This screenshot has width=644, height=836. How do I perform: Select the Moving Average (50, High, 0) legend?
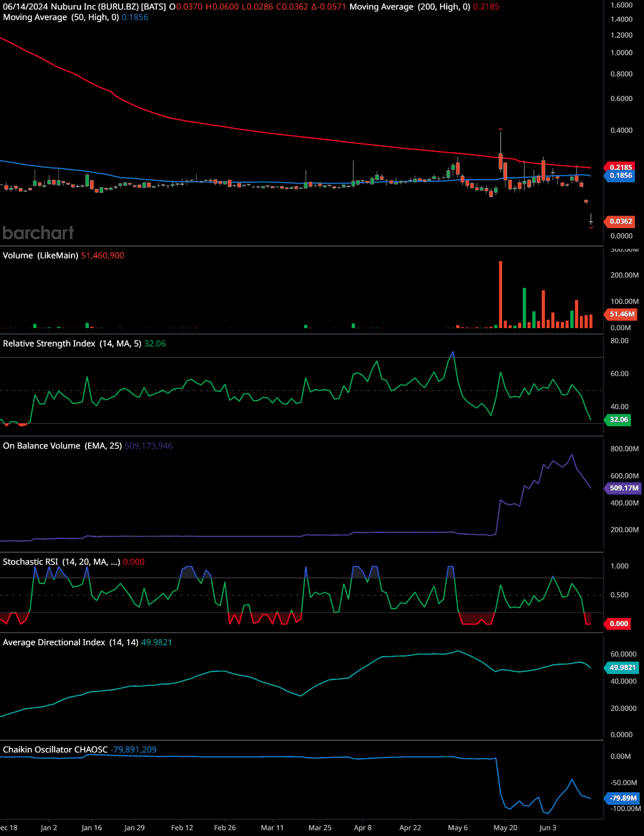tap(60, 17)
